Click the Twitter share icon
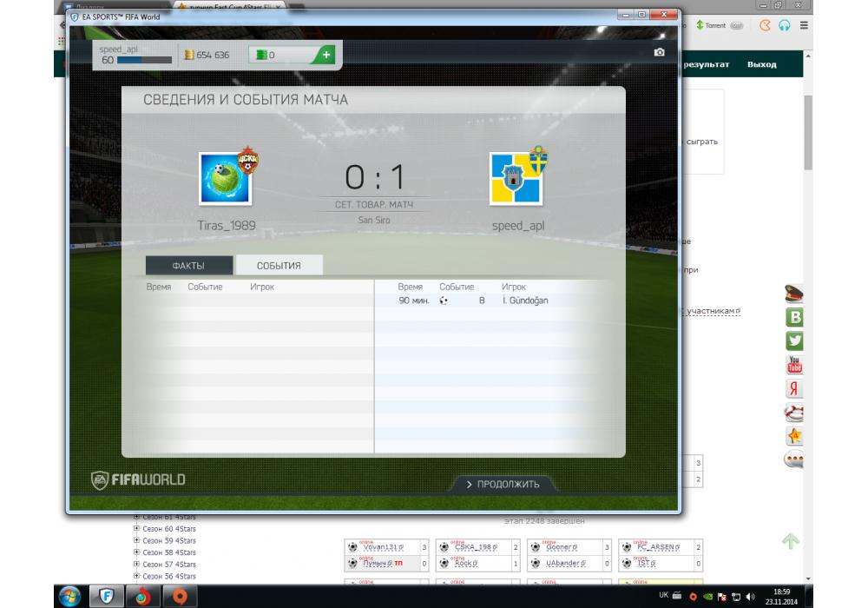The height and width of the screenshot is (608, 868). click(794, 341)
